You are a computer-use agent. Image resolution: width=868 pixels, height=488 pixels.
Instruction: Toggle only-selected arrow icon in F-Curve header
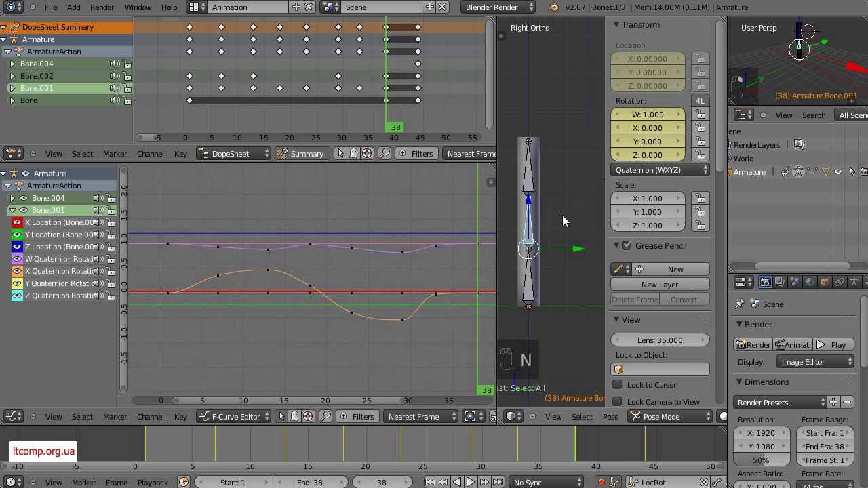(281, 416)
